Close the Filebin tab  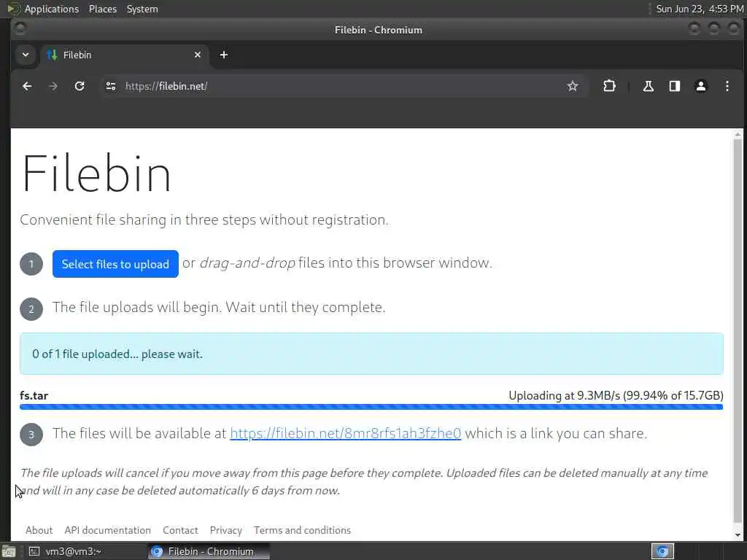198,55
